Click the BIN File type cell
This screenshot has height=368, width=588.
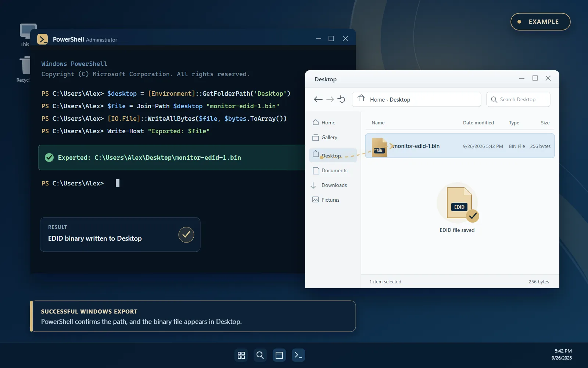pyautogui.click(x=517, y=146)
